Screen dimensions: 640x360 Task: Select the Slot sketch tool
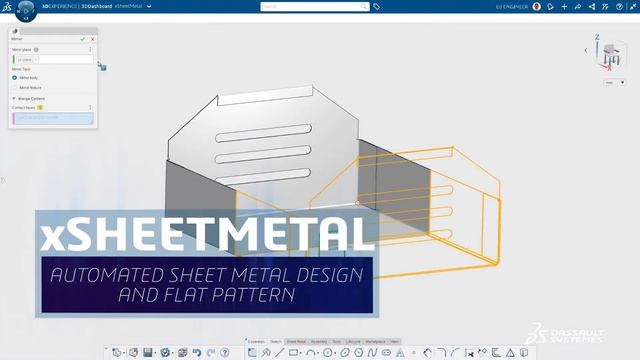tap(386, 352)
